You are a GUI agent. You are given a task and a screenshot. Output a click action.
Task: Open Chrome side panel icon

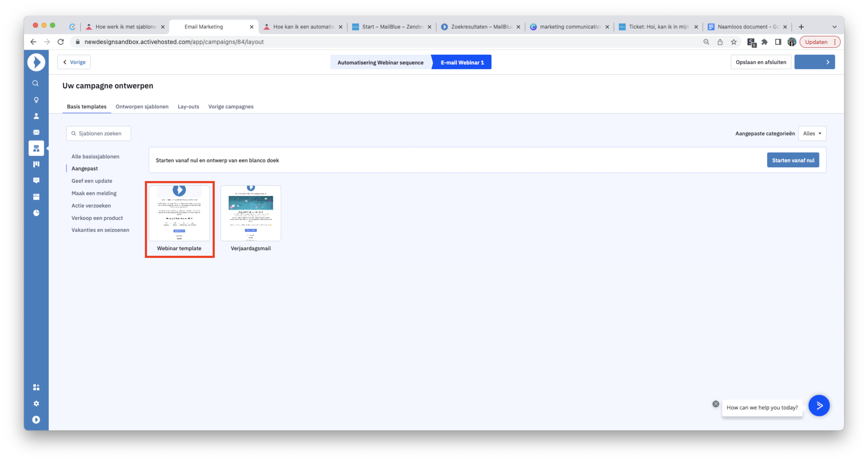778,42
